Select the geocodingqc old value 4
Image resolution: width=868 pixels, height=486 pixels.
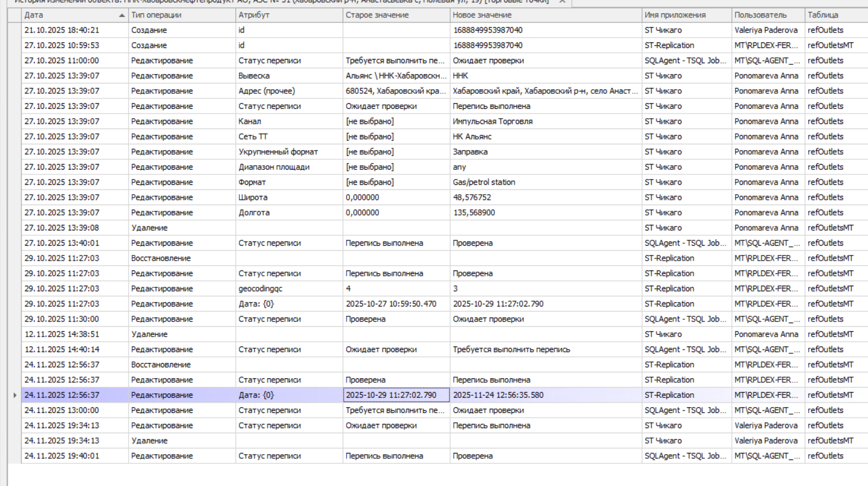click(x=396, y=288)
